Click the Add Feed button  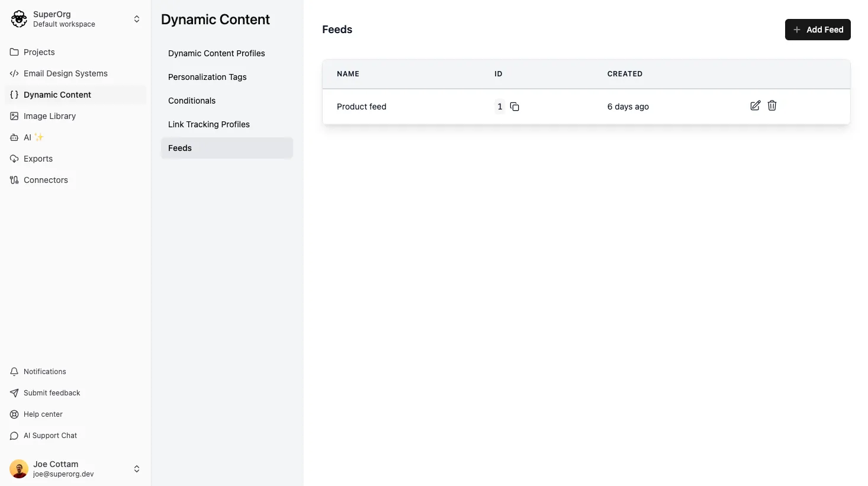click(x=818, y=29)
